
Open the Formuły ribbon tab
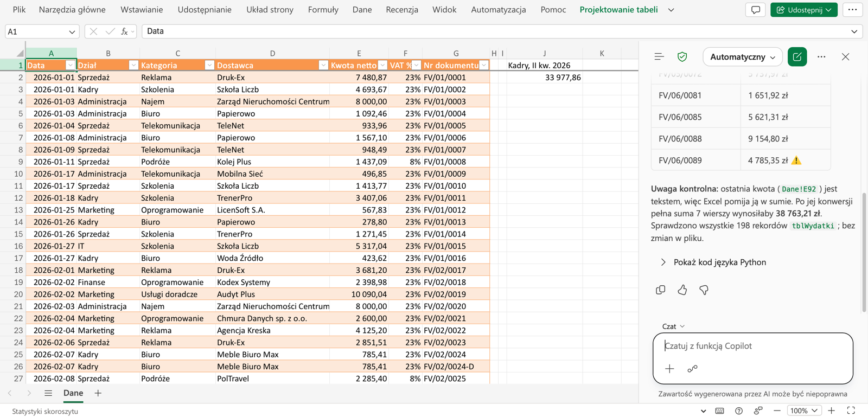[x=323, y=10]
